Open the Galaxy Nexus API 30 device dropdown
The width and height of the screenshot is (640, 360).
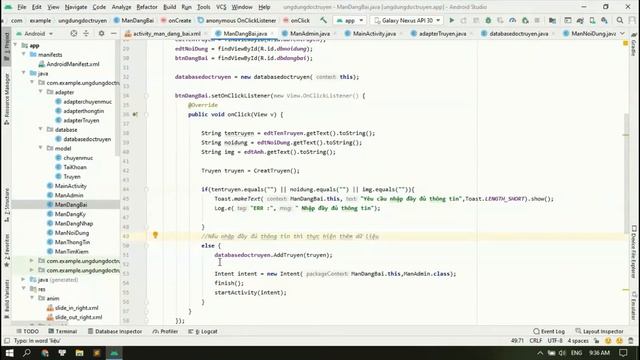[x=407, y=20]
